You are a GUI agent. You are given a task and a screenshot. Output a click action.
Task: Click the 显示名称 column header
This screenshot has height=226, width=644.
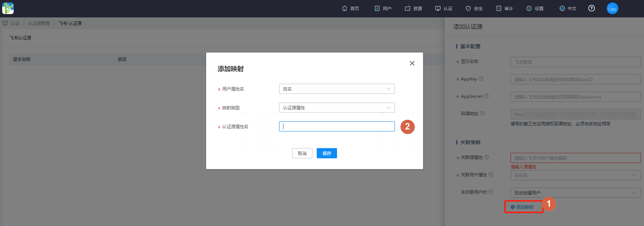tap(21, 59)
